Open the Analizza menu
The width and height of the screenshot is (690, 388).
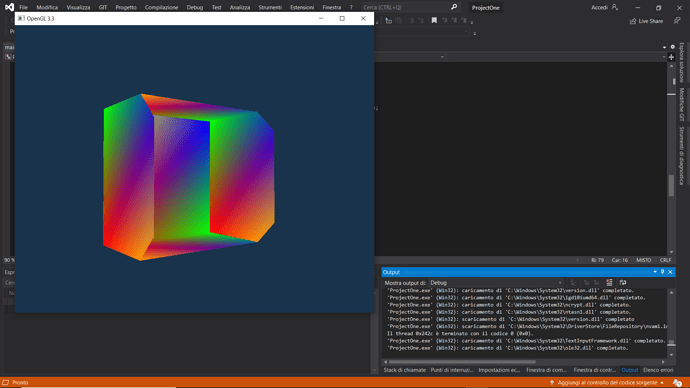coord(240,7)
